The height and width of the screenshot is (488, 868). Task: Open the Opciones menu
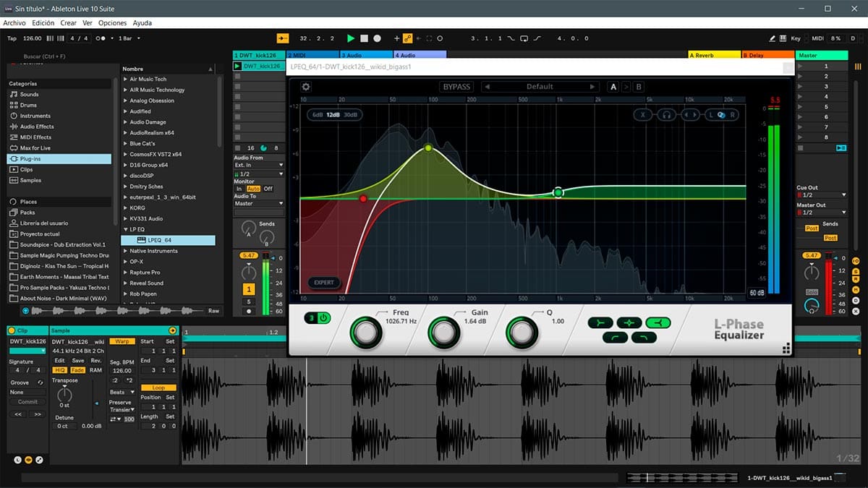pos(112,23)
